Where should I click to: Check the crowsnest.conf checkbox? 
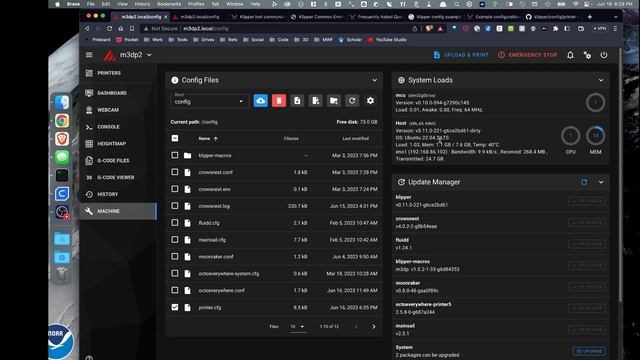175,172
